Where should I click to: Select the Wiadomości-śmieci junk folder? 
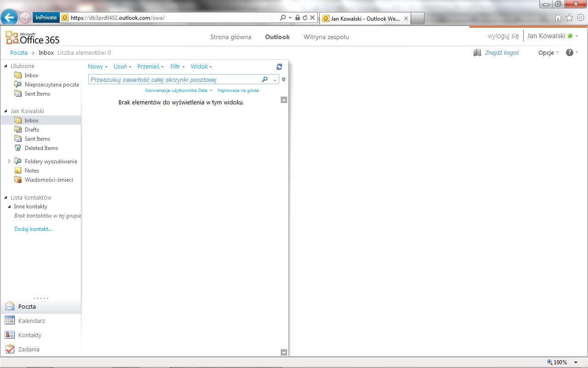[x=48, y=180]
